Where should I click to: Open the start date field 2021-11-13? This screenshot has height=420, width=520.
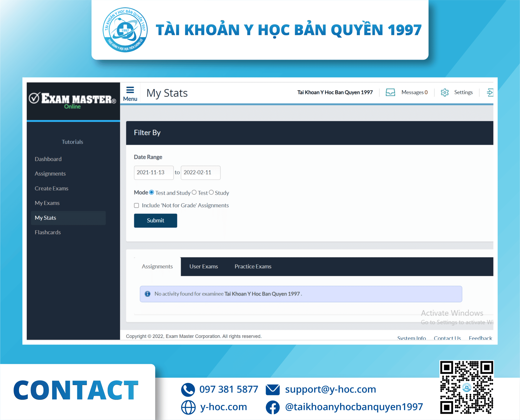coord(154,172)
